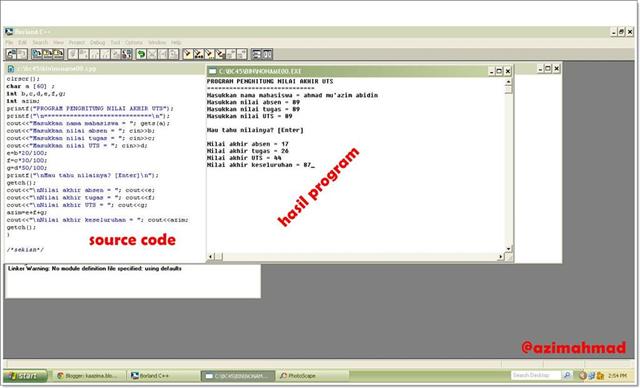The width and height of the screenshot is (640, 388).
Task: Open the Tool menu
Action: (x=115, y=42)
